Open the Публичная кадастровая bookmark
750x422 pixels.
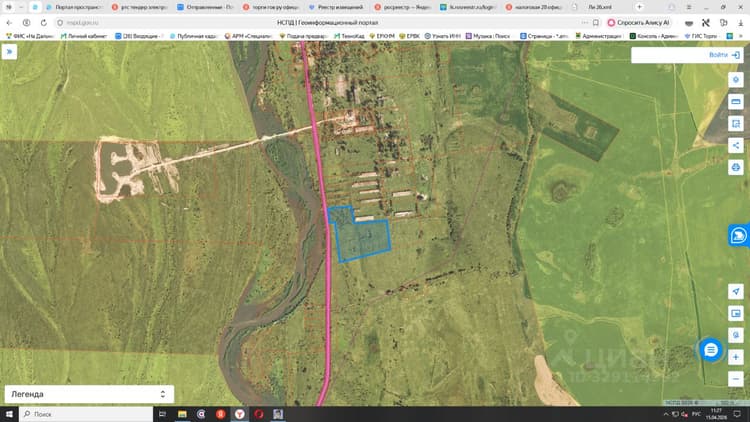193,36
